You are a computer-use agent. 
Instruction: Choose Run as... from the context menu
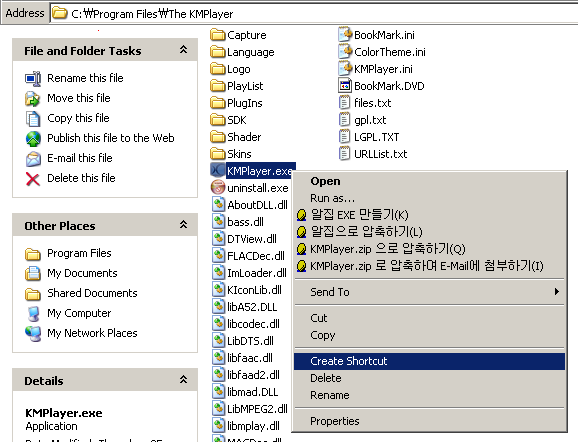pyautogui.click(x=429, y=198)
